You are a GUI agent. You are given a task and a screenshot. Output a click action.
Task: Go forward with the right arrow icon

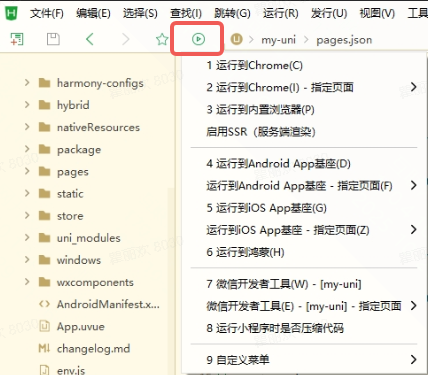126,39
